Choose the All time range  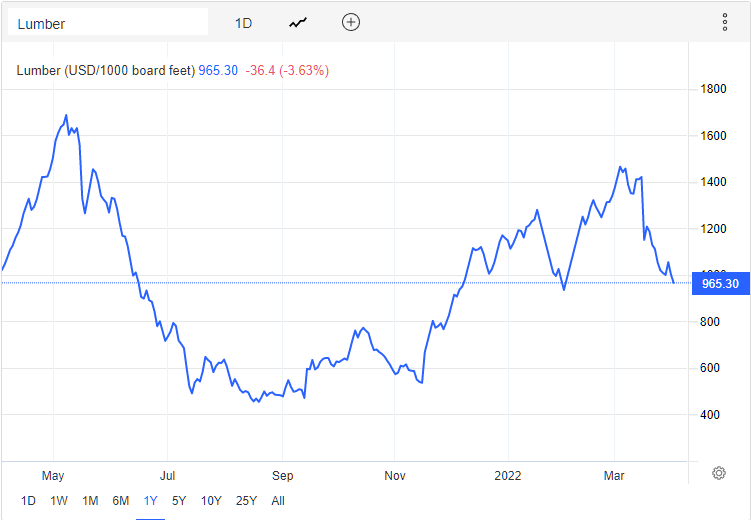tap(278, 501)
